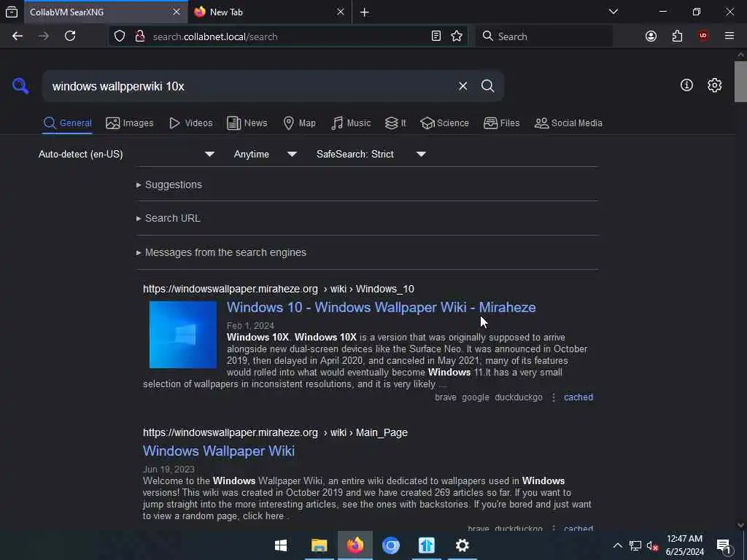747x560 pixels.
Task: Show hidden system tray icons
Action: [x=617, y=545]
